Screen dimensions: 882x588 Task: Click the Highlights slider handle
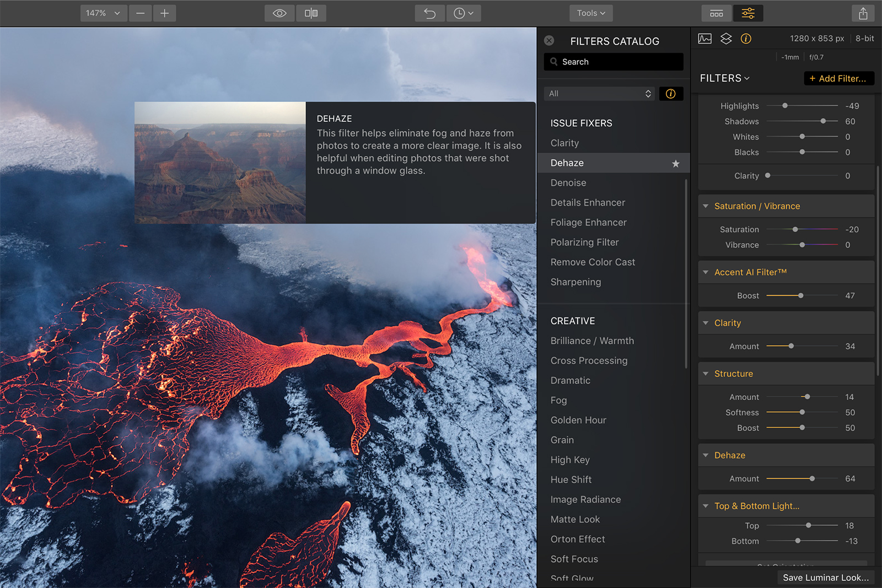[x=785, y=105]
